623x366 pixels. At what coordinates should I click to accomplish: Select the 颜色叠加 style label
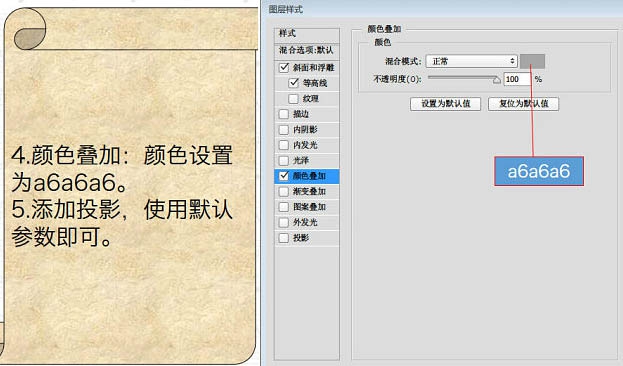click(310, 176)
